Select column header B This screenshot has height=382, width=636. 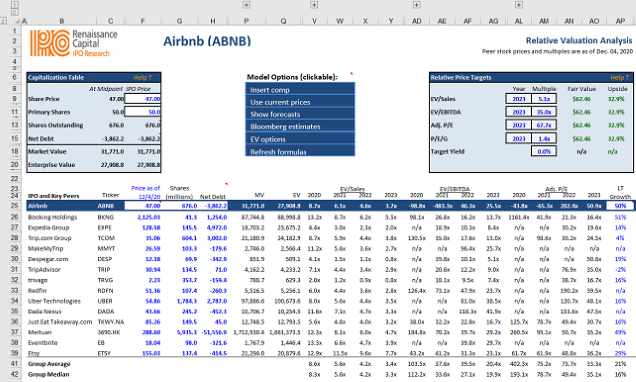(x=62, y=21)
